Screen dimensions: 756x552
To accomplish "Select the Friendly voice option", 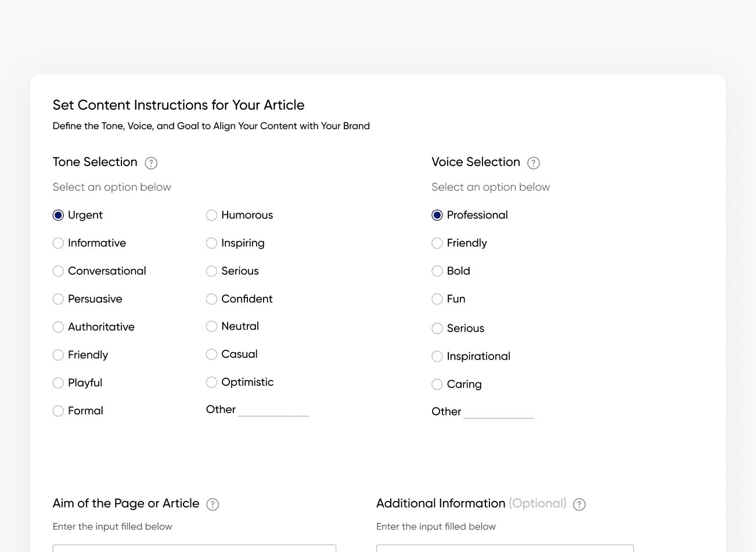I will click(x=437, y=243).
